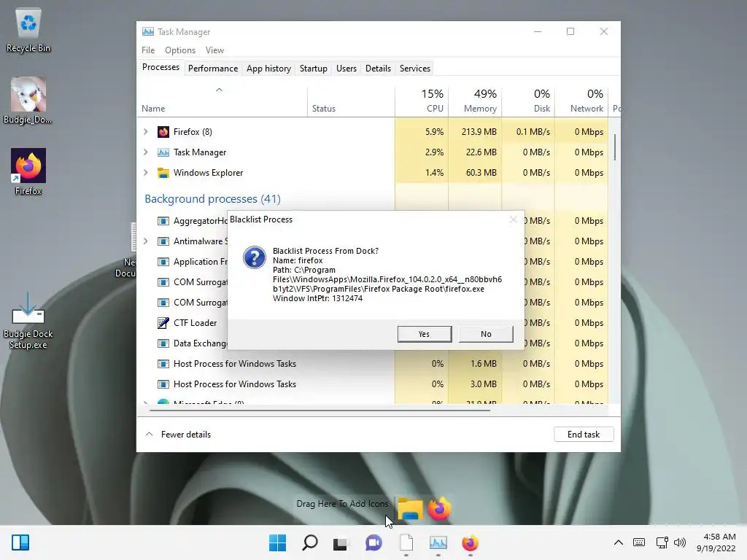
Task: Open the View menu in Task Manager
Action: (215, 50)
